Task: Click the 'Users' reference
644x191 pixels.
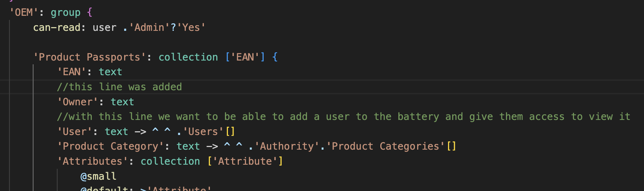Action: 203,132
